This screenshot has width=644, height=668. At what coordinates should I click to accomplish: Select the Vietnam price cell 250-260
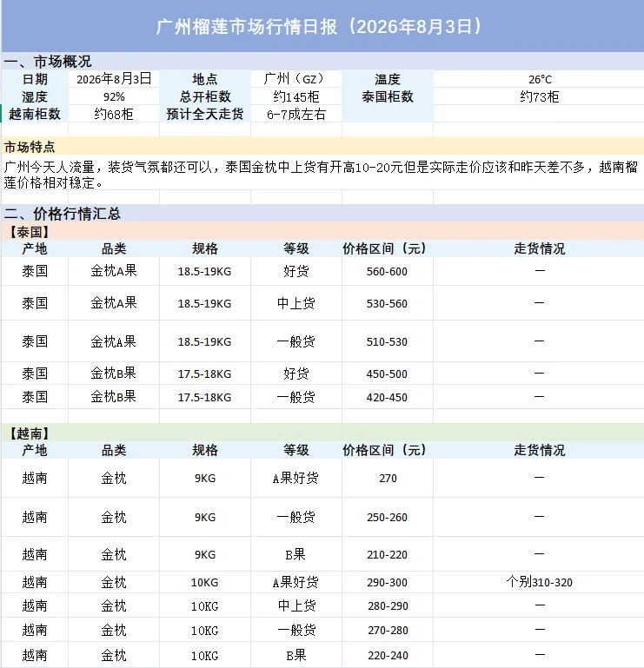point(387,517)
